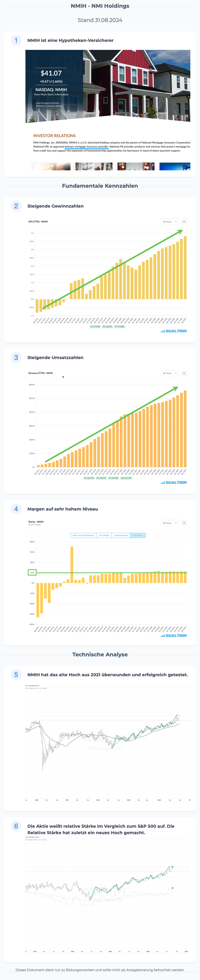200x980 pixels.
Task: Click the step 1 number badge
Action: 16,40
